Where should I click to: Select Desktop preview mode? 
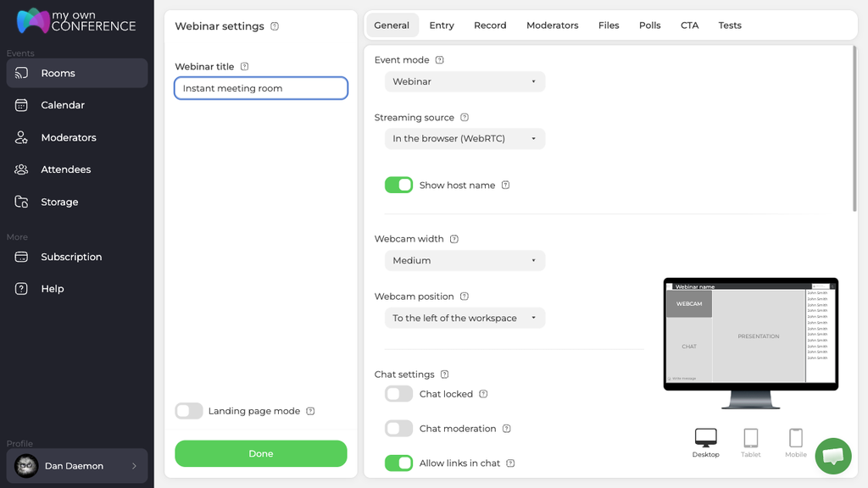point(706,442)
